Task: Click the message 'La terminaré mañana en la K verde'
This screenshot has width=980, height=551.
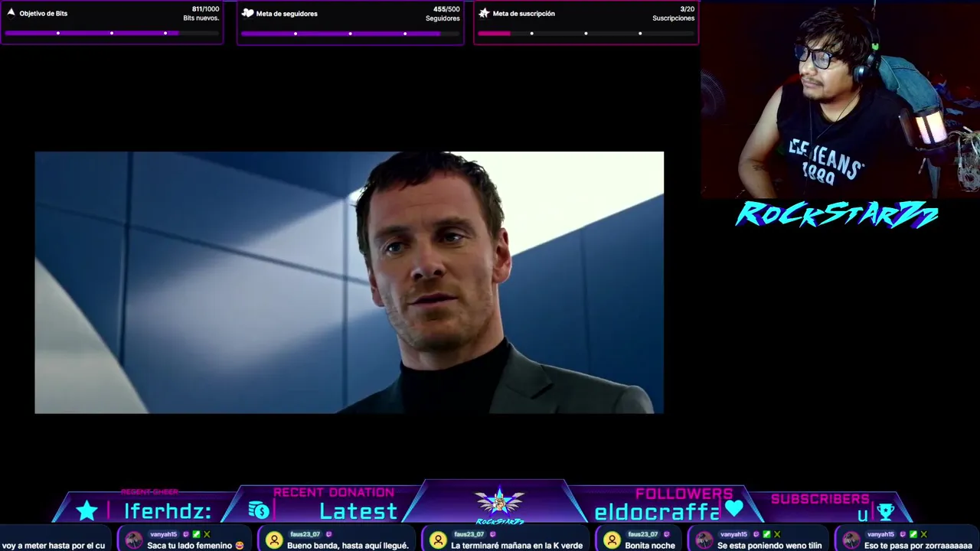Action: coord(517,546)
